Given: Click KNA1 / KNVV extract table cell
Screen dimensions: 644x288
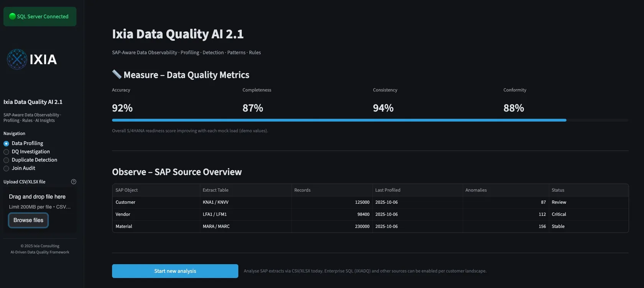Looking at the screenshot, I should coord(246,202).
